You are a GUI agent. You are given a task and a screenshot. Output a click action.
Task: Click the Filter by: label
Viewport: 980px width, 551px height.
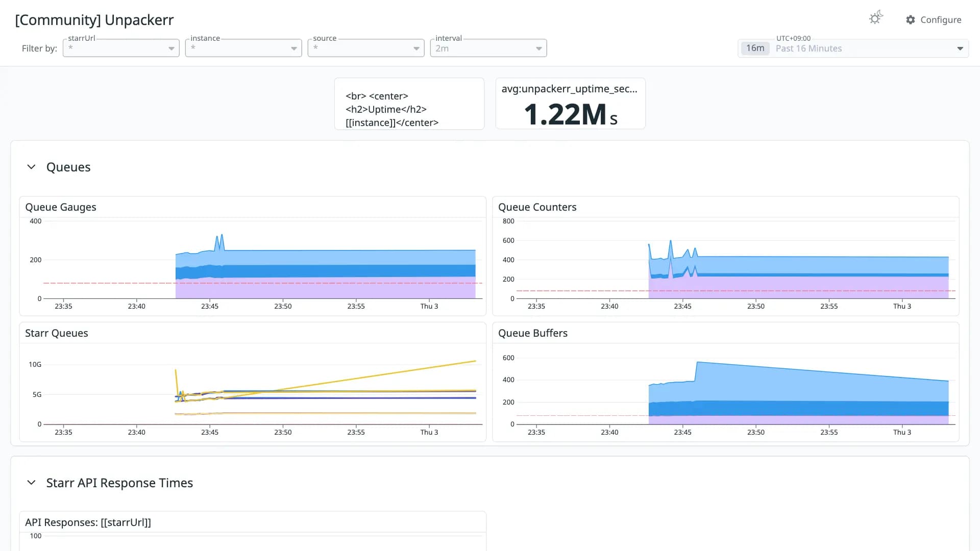pos(39,48)
